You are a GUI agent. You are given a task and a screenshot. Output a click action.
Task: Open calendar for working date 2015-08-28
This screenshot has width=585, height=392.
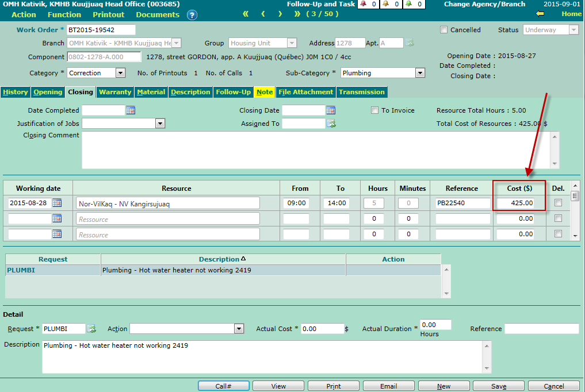56,203
